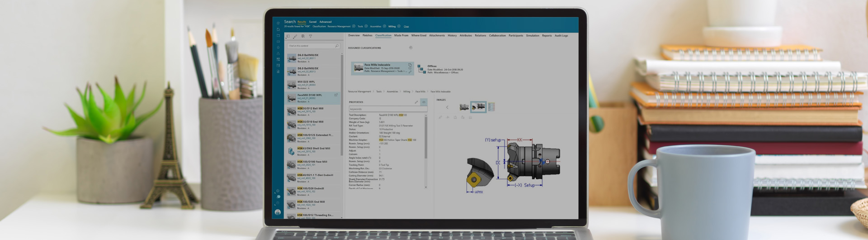Switch to the Where Used tab

point(419,35)
